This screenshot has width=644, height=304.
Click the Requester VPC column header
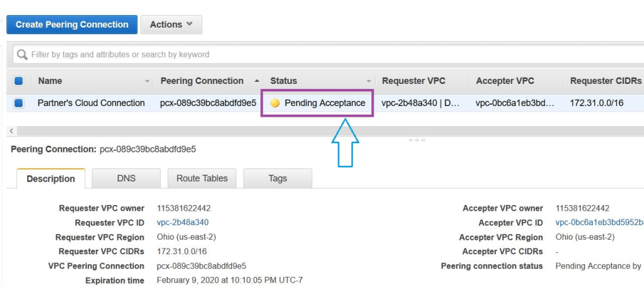pyautogui.click(x=413, y=81)
